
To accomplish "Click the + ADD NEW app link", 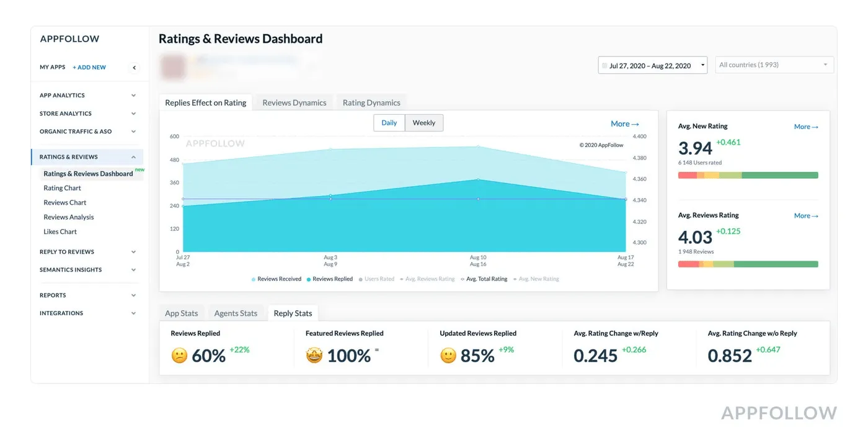I will tap(89, 68).
